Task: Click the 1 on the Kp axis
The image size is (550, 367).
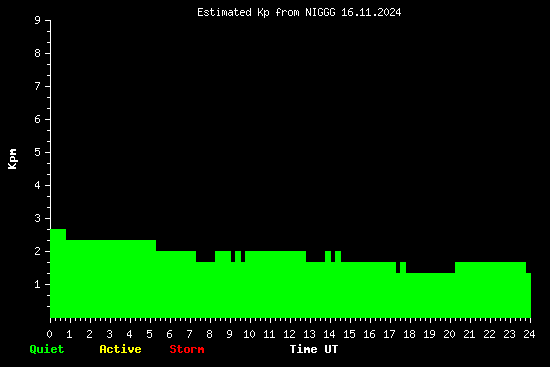Action: [38, 284]
